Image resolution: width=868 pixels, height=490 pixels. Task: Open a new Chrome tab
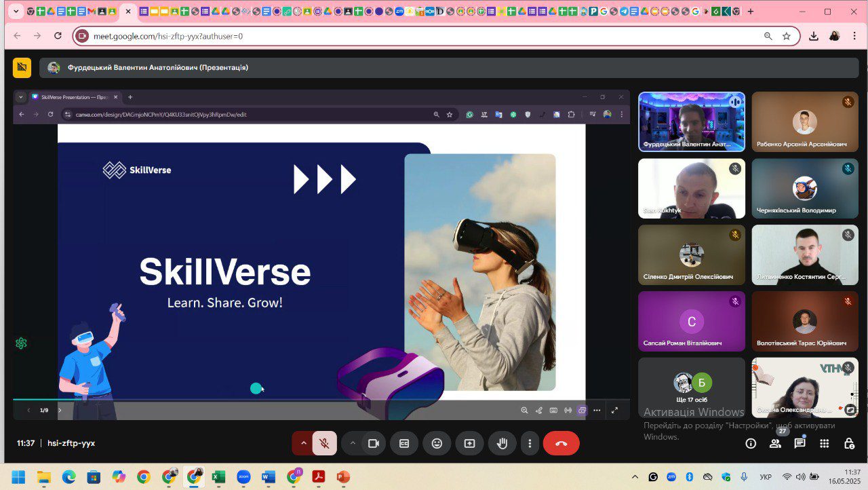750,12
